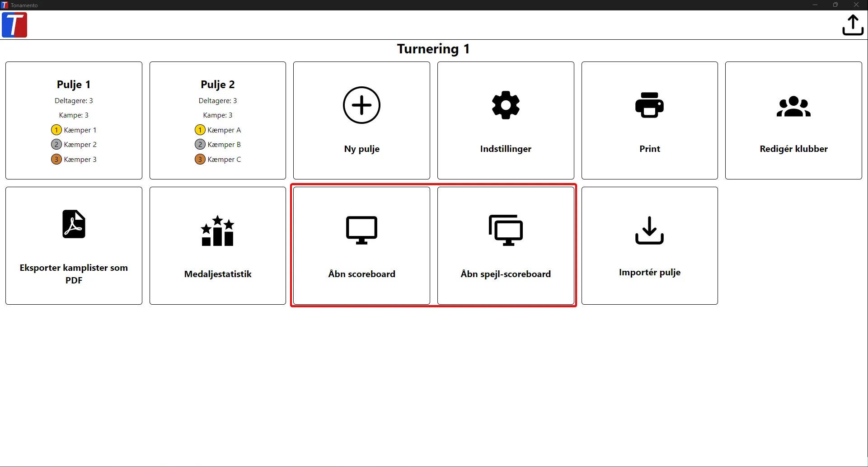Open Medaljestatistik label
This screenshot has height=467, width=868.
point(217,274)
